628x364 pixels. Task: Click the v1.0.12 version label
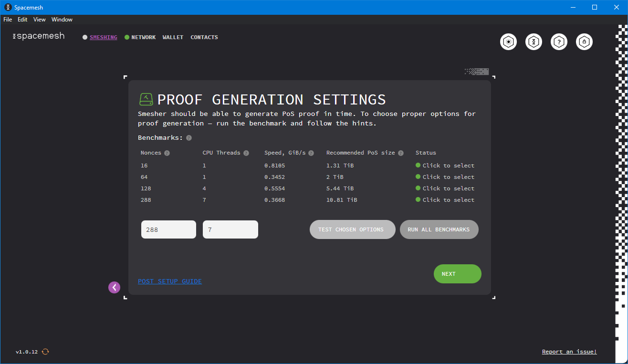point(27,352)
